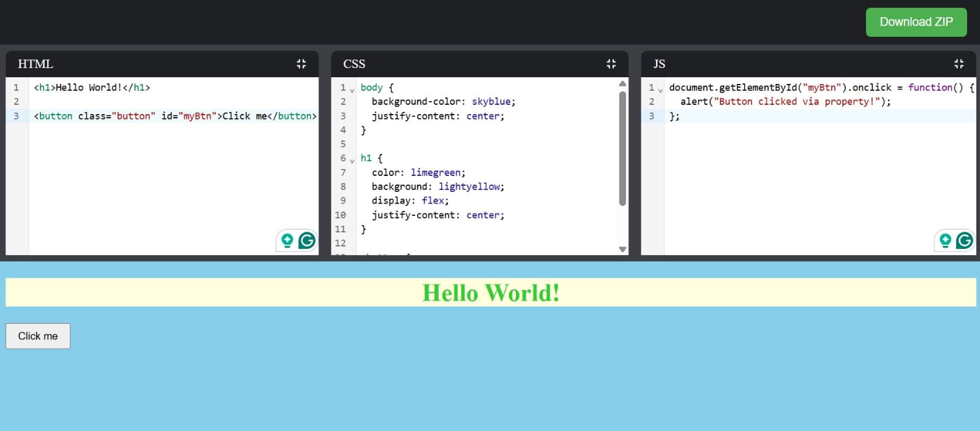Click 'display: flex;' CSS line
Image resolution: width=980 pixels, height=431 pixels.
coord(410,201)
